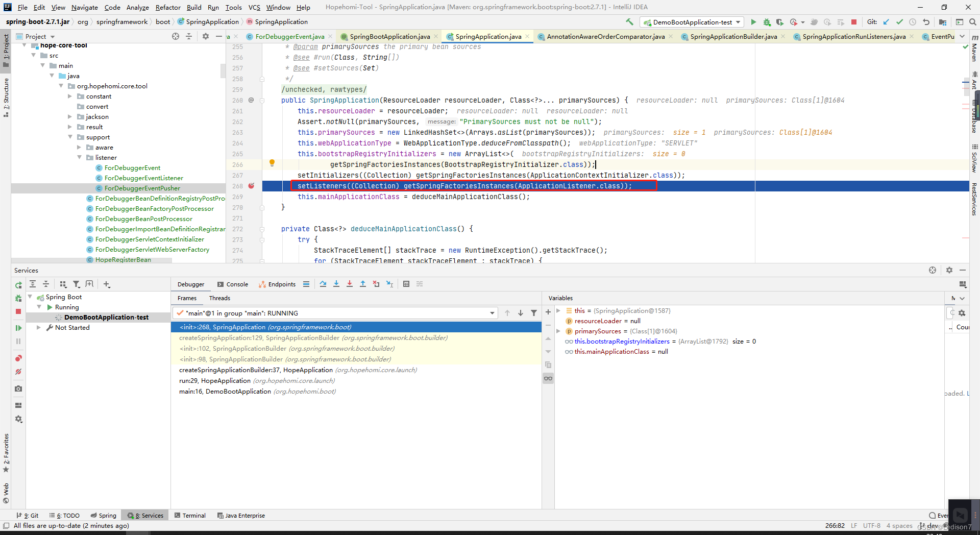Rollback changes with the Git revert arrow

[926, 22]
